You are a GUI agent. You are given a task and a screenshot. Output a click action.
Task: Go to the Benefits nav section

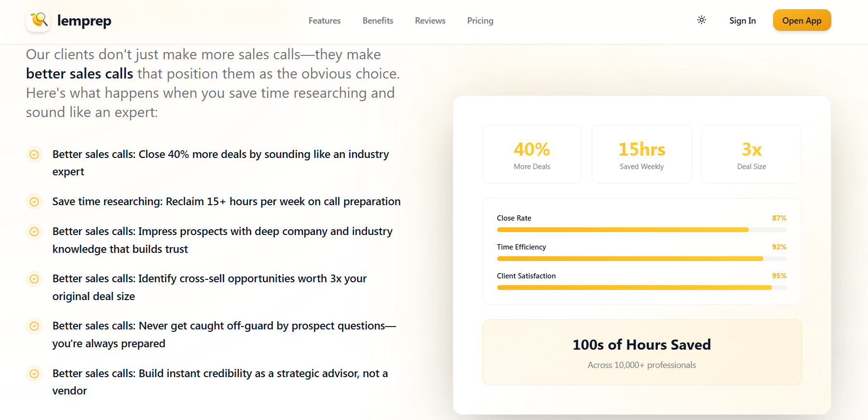(x=378, y=21)
